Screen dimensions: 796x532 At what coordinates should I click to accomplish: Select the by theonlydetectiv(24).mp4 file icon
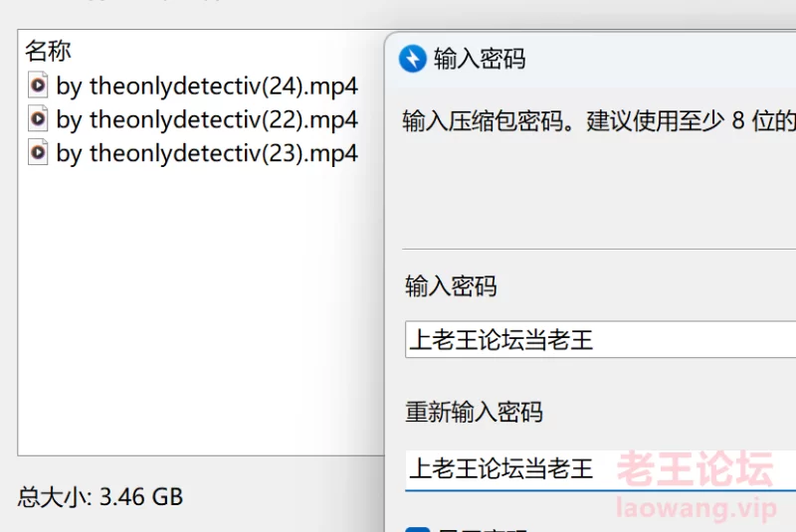click(38, 86)
